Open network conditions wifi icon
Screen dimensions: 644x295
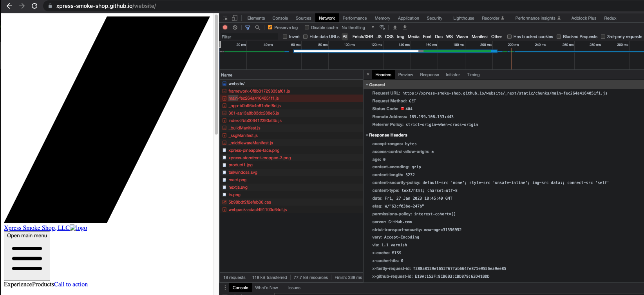[x=382, y=27]
